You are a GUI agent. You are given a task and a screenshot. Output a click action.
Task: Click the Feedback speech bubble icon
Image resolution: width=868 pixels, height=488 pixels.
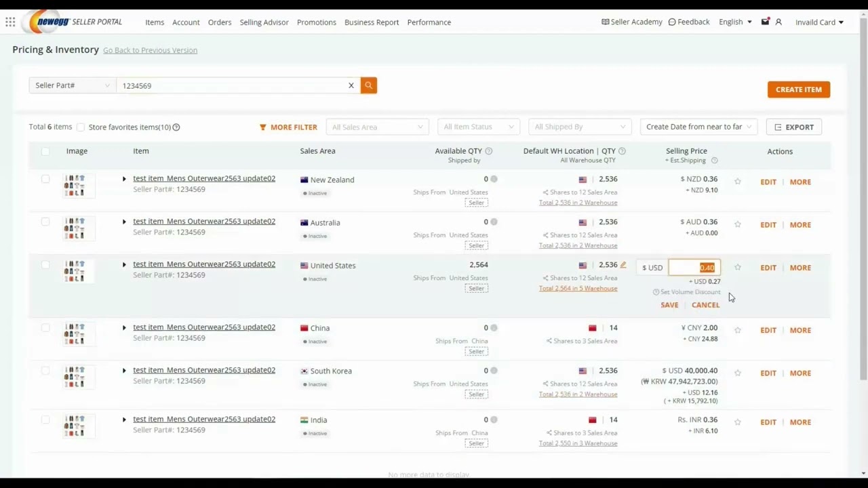point(672,22)
